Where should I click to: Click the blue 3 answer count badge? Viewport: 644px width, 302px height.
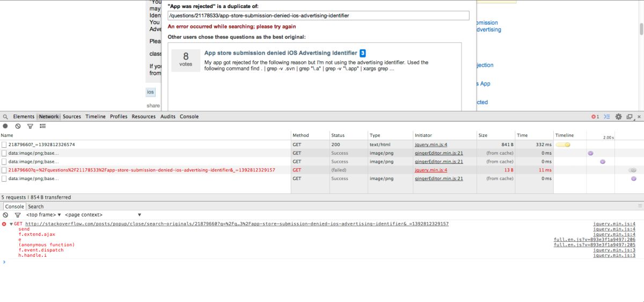363,53
